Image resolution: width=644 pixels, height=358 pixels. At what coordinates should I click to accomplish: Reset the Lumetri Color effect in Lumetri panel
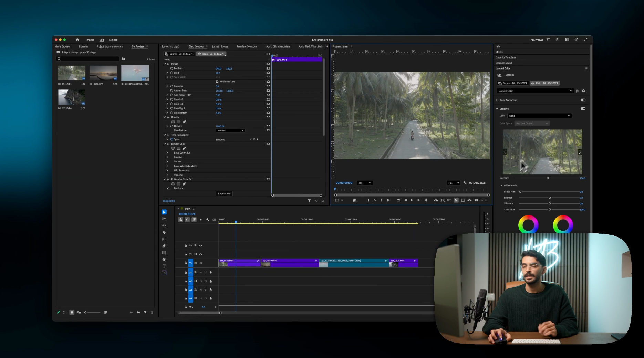[x=583, y=91]
